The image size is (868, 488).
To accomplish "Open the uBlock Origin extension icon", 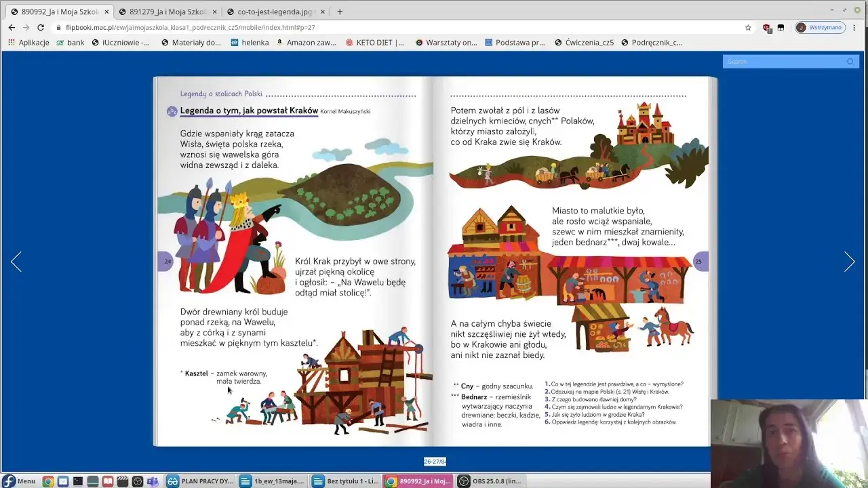I will [766, 28].
